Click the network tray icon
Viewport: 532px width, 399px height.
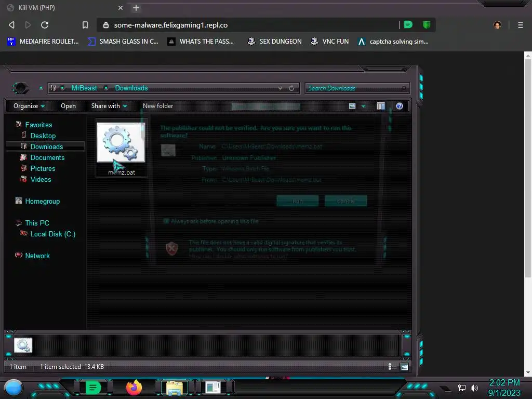[461, 388]
